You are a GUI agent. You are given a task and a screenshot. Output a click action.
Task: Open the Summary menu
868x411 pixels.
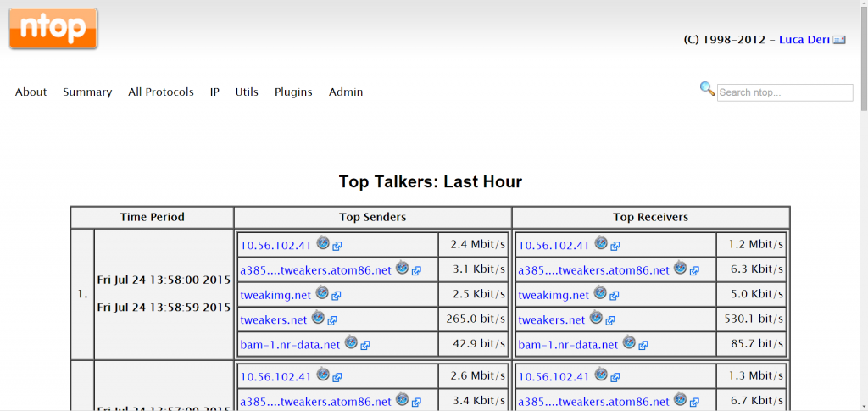click(87, 92)
